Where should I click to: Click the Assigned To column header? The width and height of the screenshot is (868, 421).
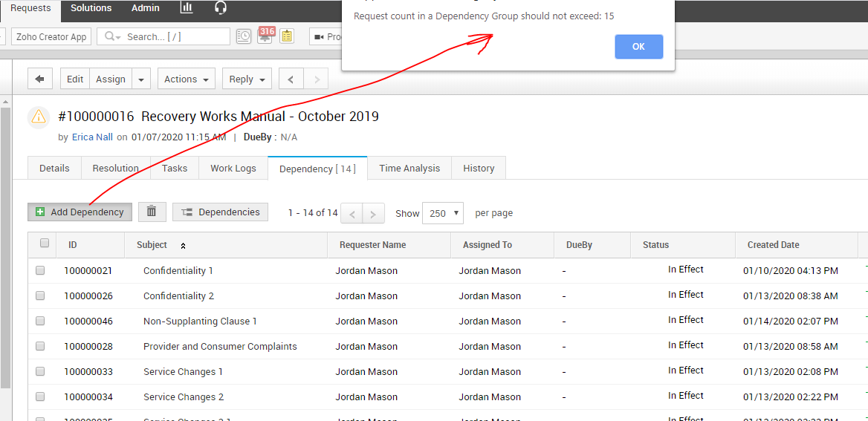click(x=488, y=244)
